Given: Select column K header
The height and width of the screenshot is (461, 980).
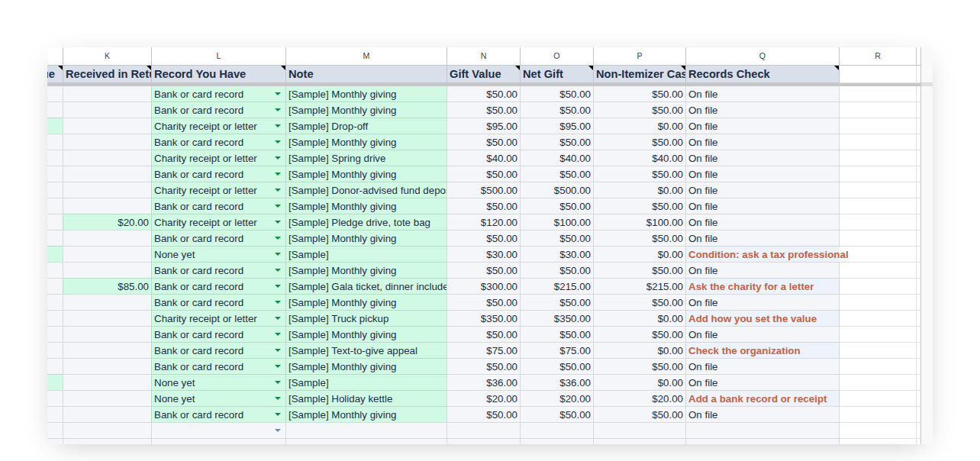Looking at the screenshot, I should [107, 56].
